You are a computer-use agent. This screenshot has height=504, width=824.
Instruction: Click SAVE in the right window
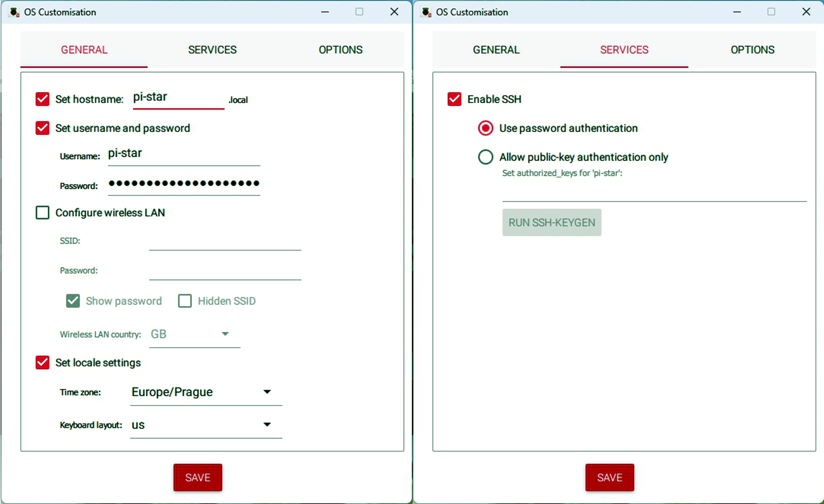[610, 478]
